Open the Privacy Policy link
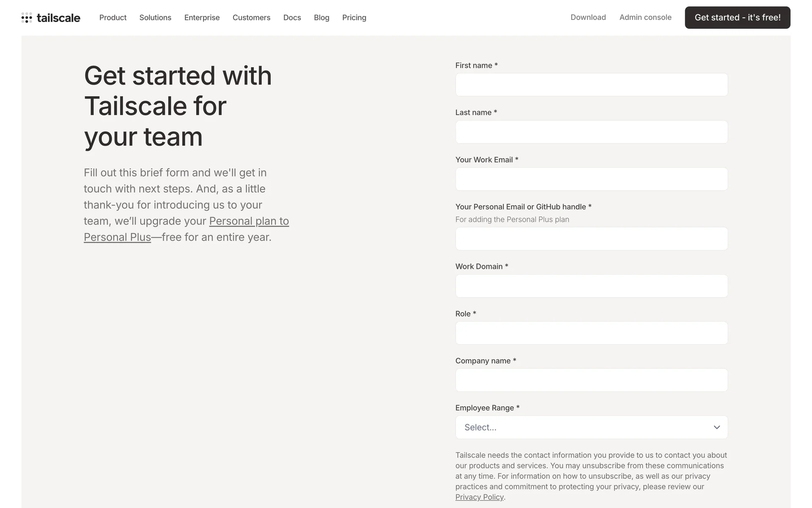Viewport: 812px width, 508px height. pos(479,497)
